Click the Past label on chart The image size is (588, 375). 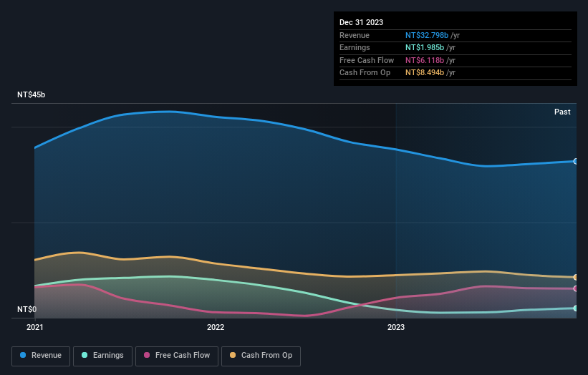[562, 112]
